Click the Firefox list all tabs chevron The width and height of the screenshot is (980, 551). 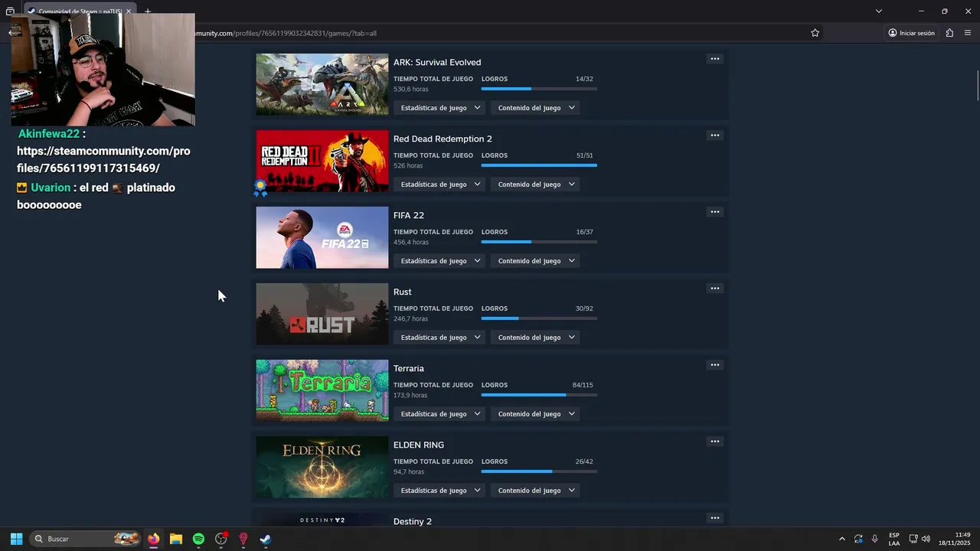(x=879, y=11)
